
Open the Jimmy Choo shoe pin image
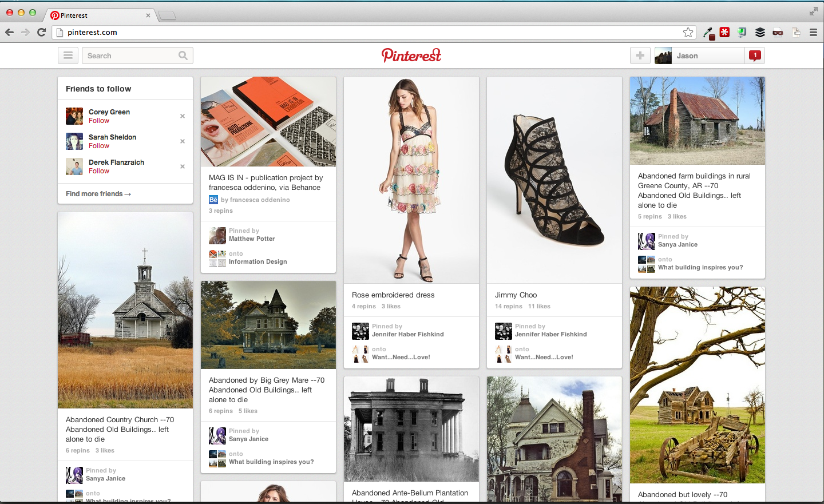pyautogui.click(x=554, y=180)
